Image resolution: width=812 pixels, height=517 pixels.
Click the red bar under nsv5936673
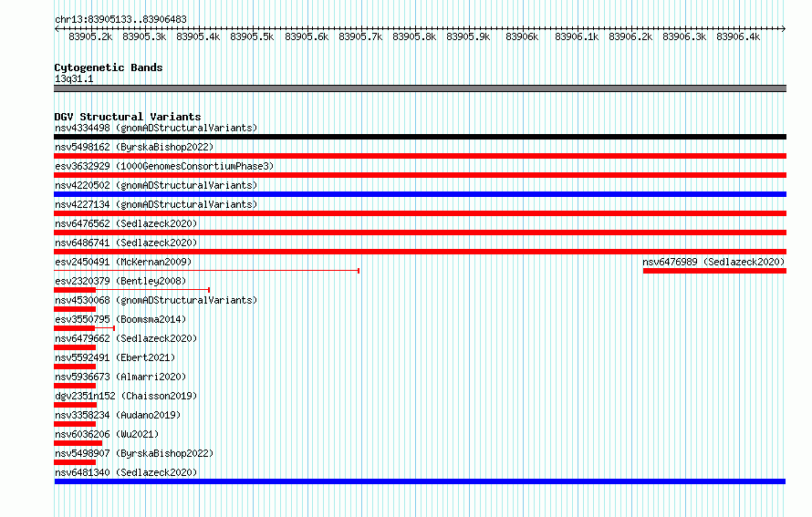coord(75,386)
